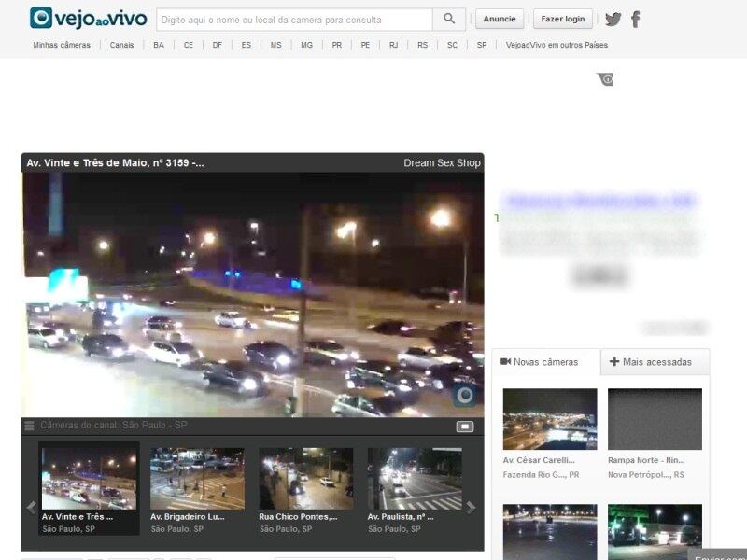Click Av. Brigadeiro Lu... caption text
The height and width of the screenshot is (560, 747).
[188, 517]
